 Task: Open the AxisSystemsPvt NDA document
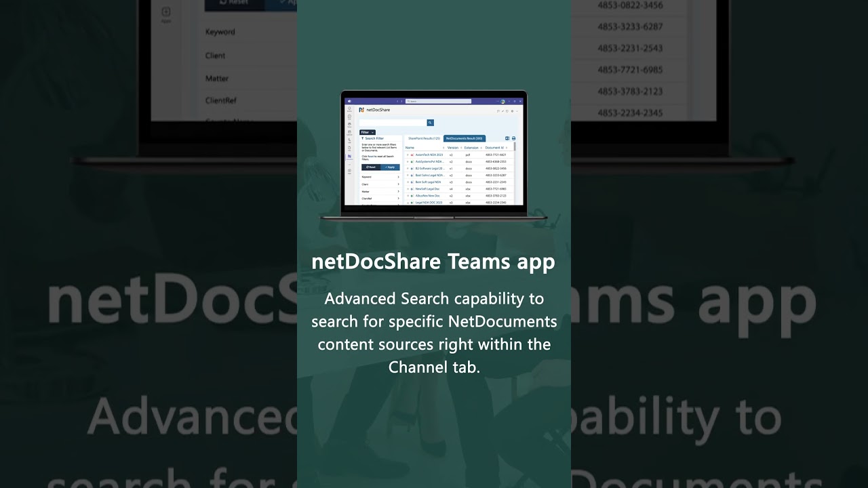pos(430,162)
